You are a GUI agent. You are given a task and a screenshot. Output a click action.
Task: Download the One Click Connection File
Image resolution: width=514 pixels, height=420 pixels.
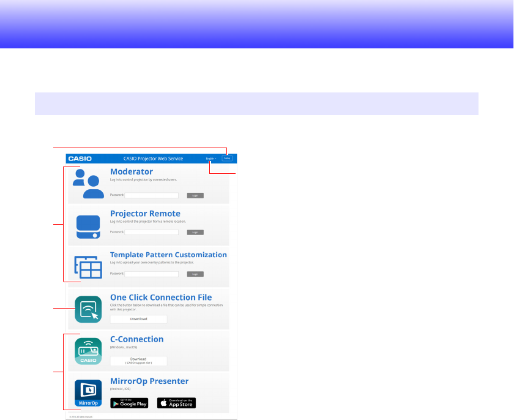pos(139,319)
